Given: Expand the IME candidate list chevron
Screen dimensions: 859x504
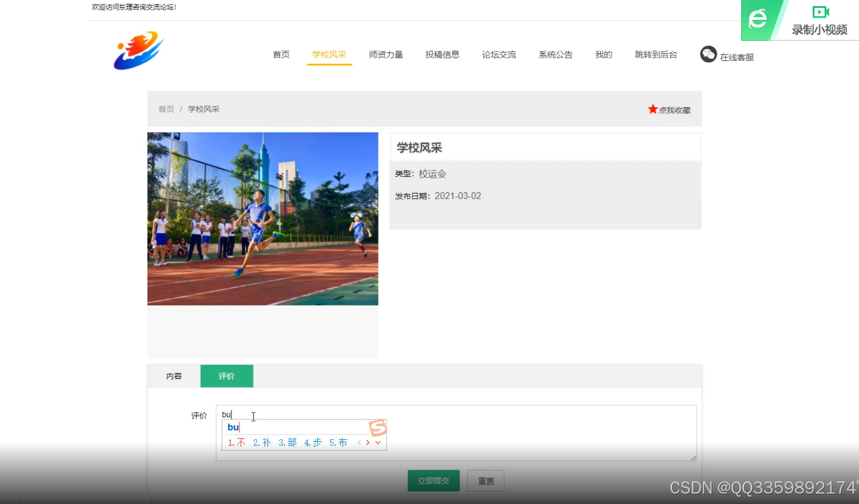Looking at the screenshot, I should tap(379, 442).
